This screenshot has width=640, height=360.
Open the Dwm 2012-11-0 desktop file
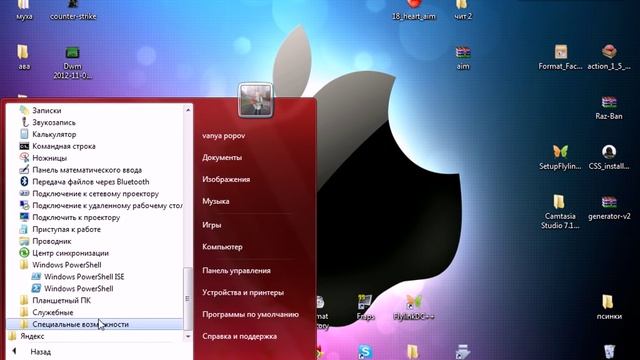[x=72, y=62]
